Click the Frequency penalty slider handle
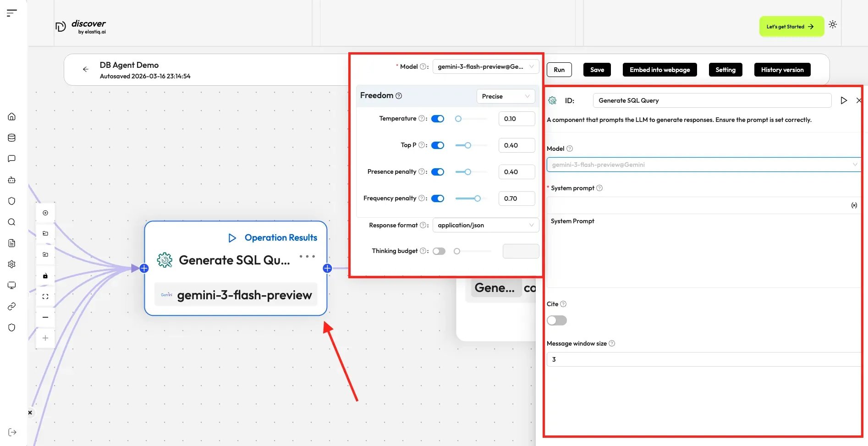The height and width of the screenshot is (446, 868). pos(478,198)
